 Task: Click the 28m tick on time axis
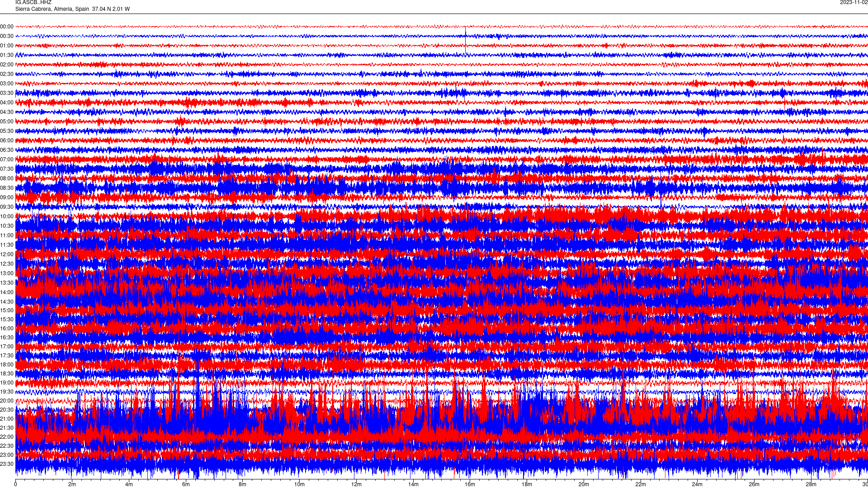[811, 484]
